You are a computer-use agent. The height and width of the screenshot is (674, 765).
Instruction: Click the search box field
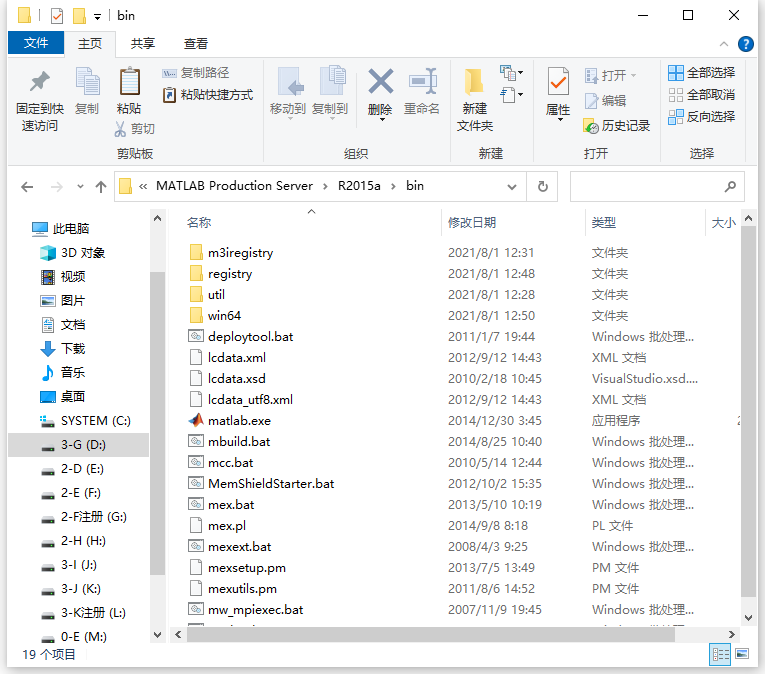point(657,186)
